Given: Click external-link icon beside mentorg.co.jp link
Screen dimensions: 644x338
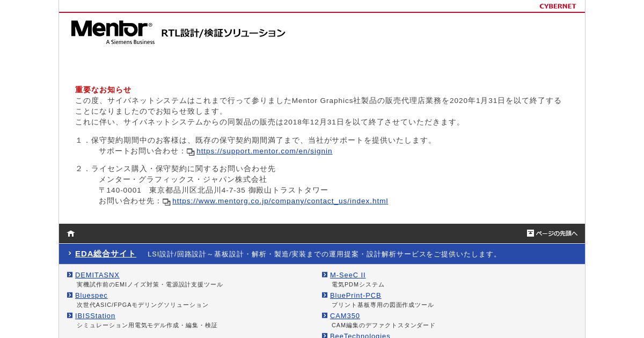Looking at the screenshot, I should click(166, 202).
